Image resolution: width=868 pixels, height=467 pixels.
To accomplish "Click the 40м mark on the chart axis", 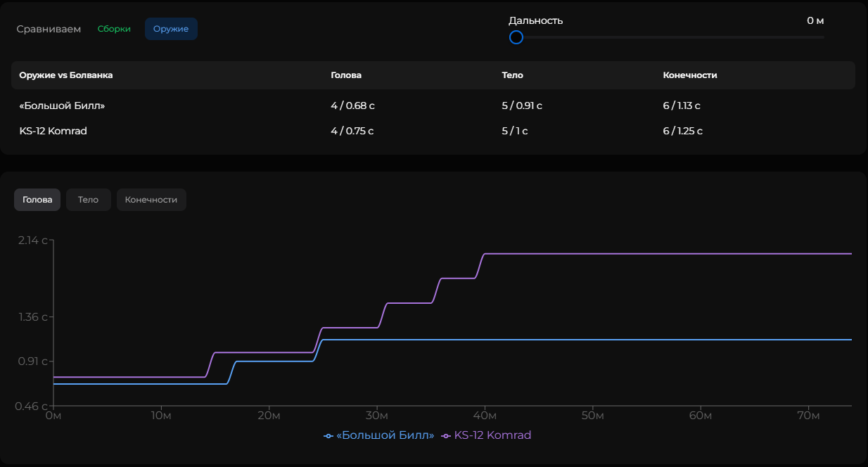I will tap(485, 416).
